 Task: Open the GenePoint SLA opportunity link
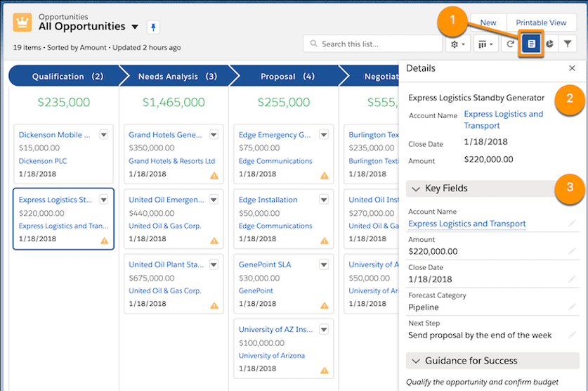(265, 264)
